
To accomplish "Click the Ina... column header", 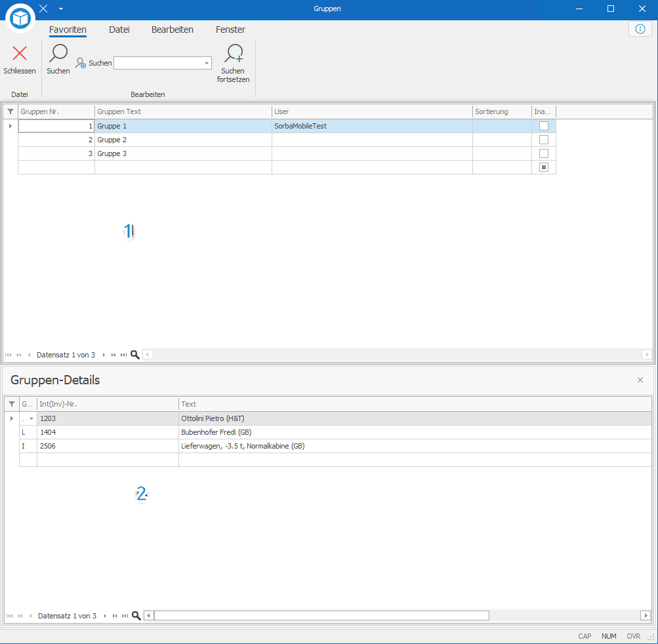I will tap(544, 111).
